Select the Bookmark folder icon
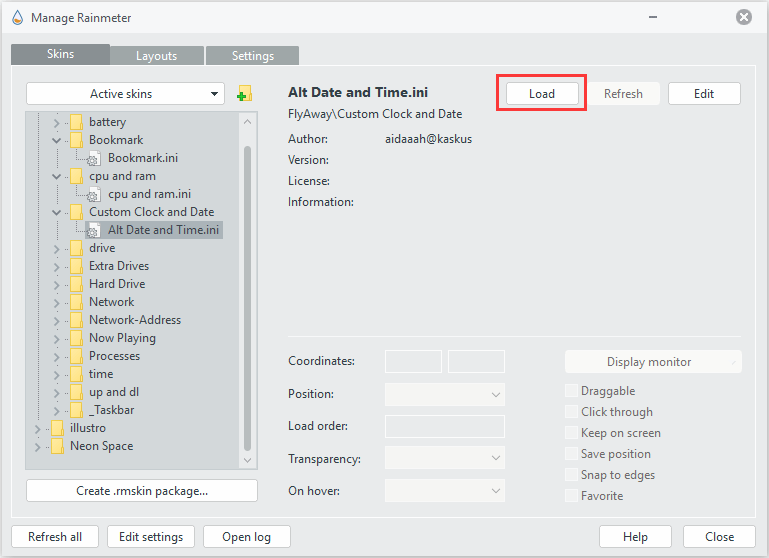Image resolution: width=769 pixels, height=558 pixels. point(76,140)
